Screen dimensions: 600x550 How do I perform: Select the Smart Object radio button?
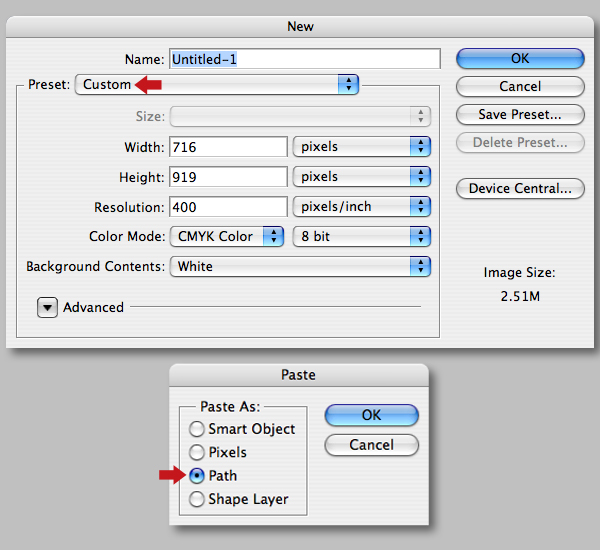[197, 429]
